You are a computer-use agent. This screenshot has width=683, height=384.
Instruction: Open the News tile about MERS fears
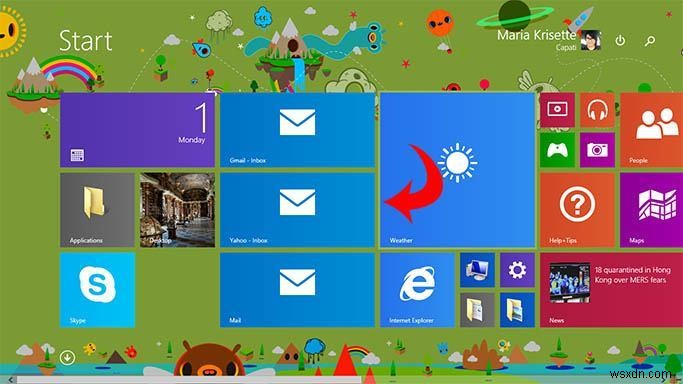pos(612,290)
